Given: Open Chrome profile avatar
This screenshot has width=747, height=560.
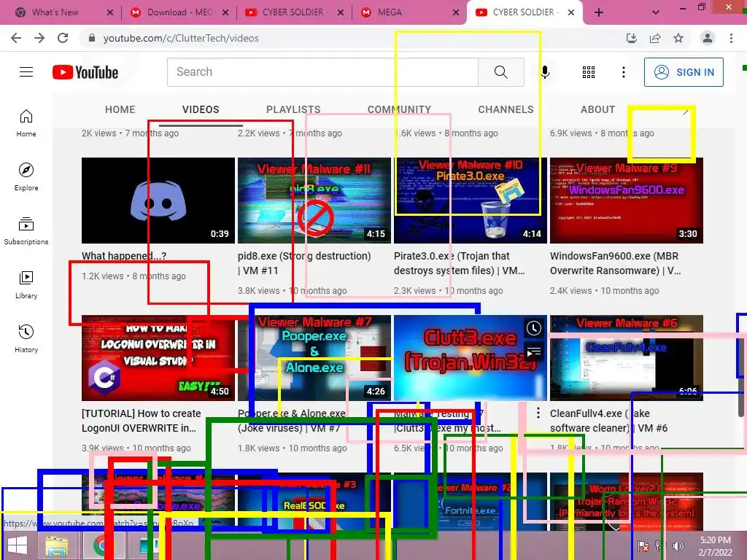Looking at the screenshot, I should point(708,38).
